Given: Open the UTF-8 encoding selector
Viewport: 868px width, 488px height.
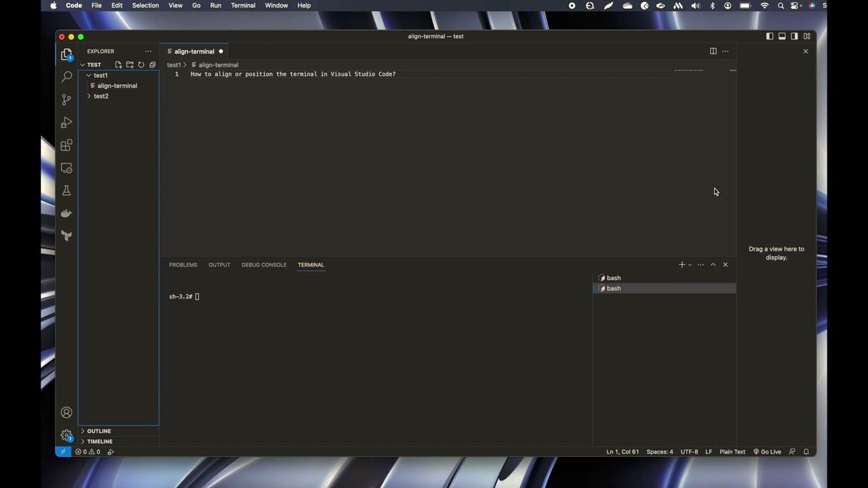Looking at the screenshot, I should 689,451.
